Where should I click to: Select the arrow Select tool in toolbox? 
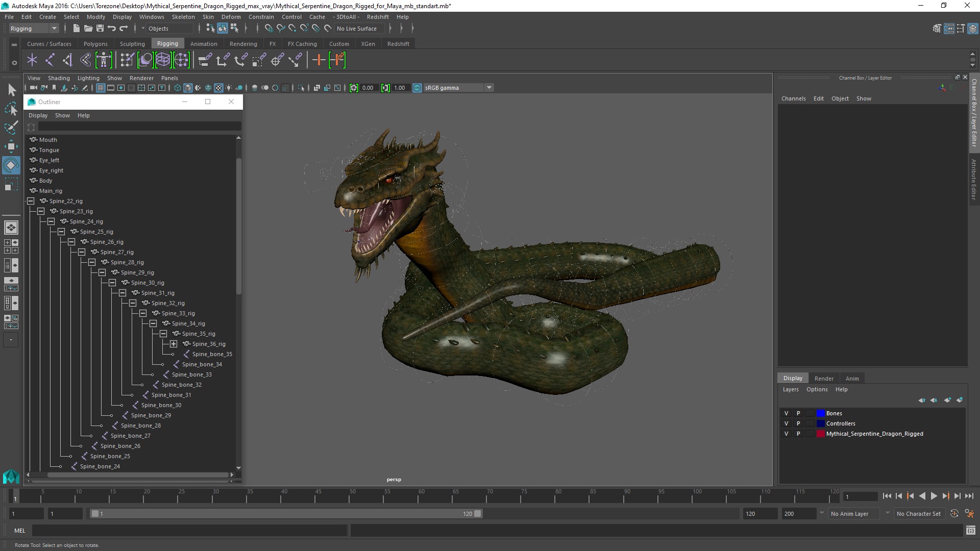(11, 90)
